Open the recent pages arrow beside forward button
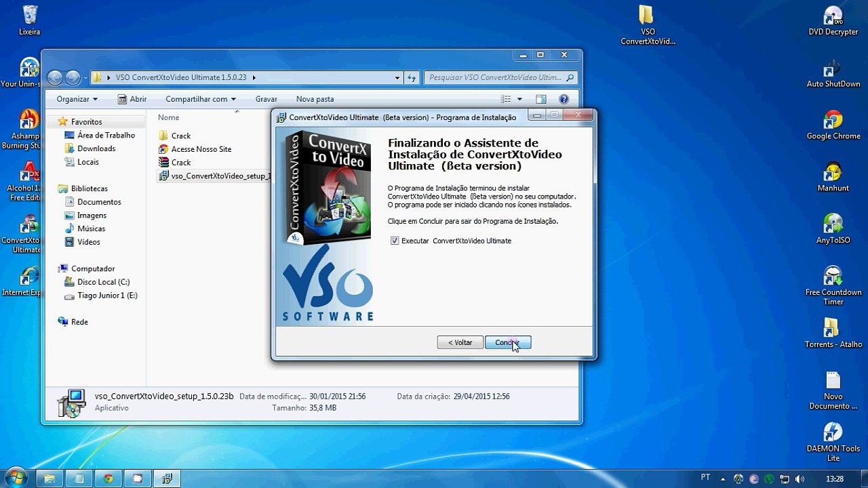The height and width of the screenshot is (488, 868). pos(85,78)
